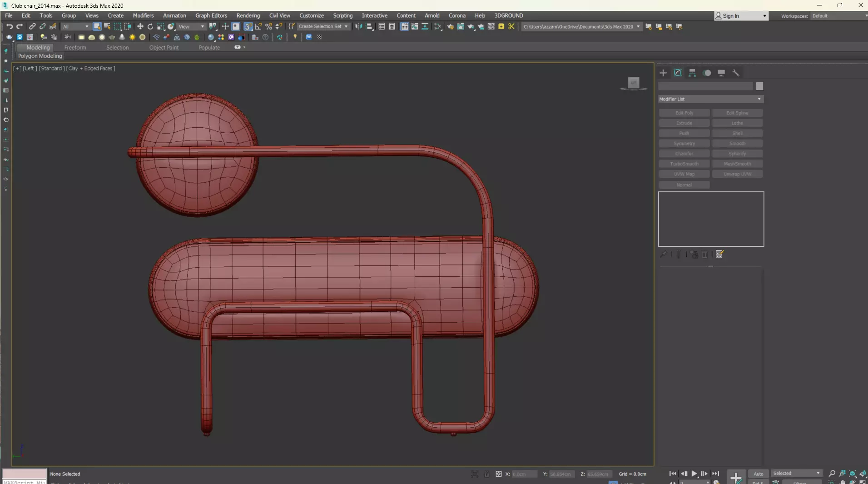Click the Unwrap UVW modifier button
Screen dimensions: 868x484
[737, 174]
